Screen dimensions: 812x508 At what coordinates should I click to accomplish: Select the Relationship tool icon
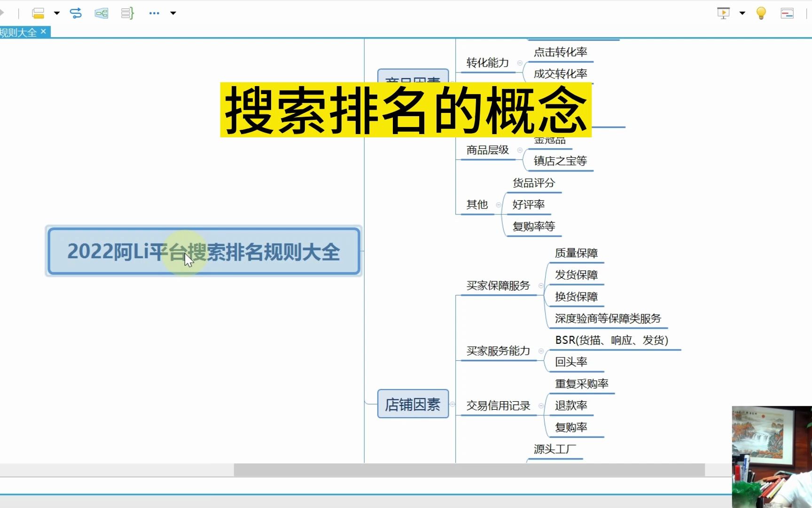76,13
